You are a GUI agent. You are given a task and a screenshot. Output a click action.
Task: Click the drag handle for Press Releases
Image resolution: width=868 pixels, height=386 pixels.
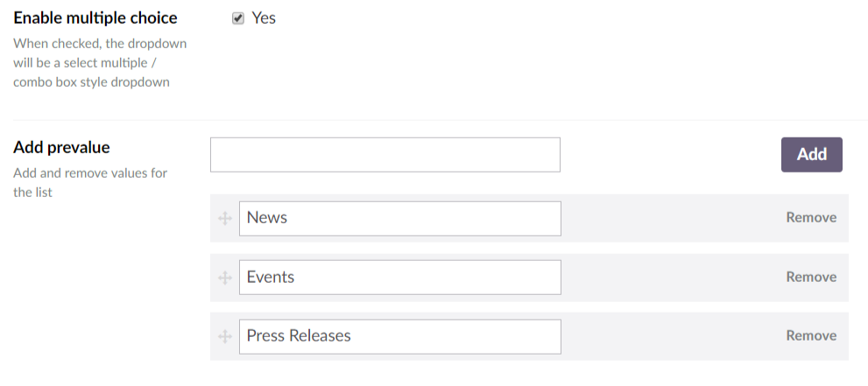coord(225,336)
